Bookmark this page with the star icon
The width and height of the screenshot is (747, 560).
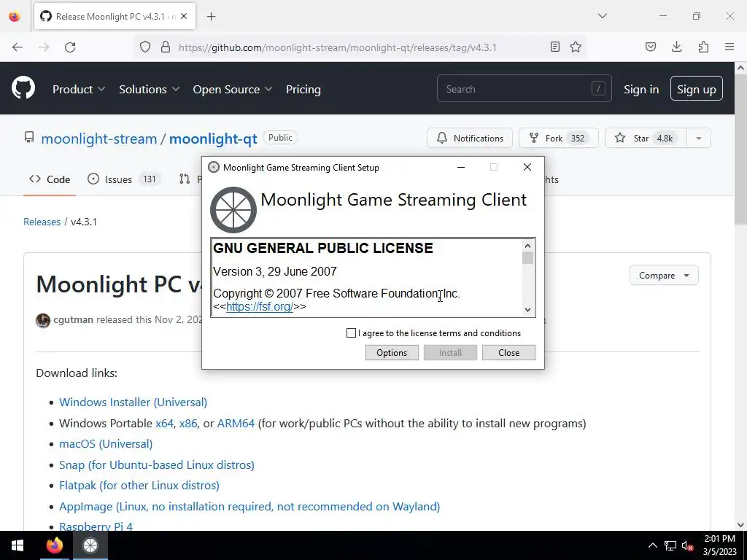(x=576, y=47)
